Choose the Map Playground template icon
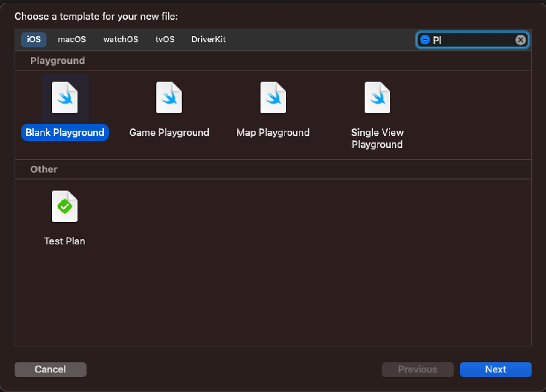 (x=273, y=98)
